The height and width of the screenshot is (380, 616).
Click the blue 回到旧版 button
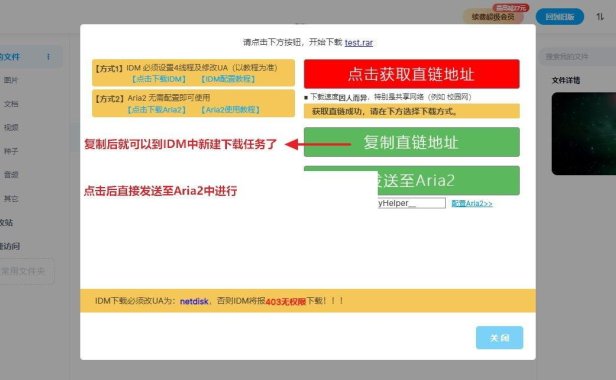point(560,17)
